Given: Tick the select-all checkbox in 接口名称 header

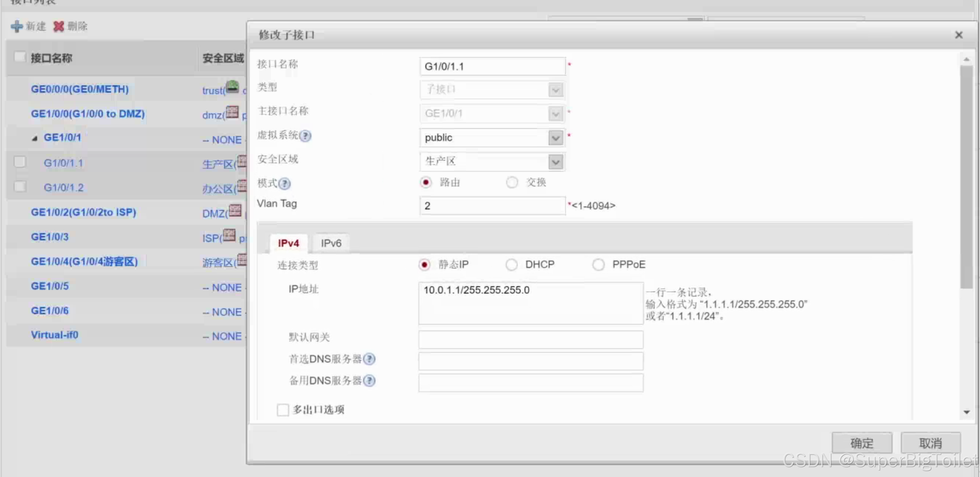Looking at the screenshot, I should [20, 57].
